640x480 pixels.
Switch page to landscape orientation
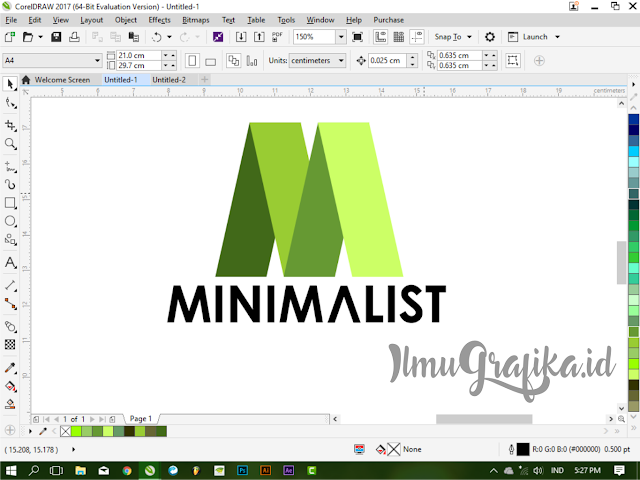point(211,61)
